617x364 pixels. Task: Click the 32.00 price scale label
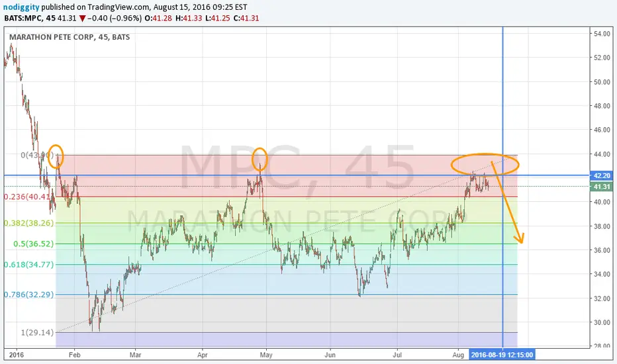(602, 298)
